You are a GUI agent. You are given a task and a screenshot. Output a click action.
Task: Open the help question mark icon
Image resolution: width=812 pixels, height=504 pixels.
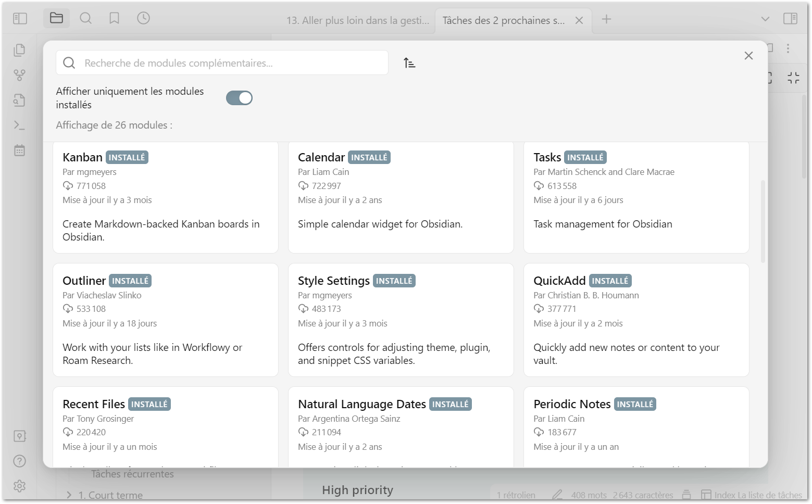(19, 461)
